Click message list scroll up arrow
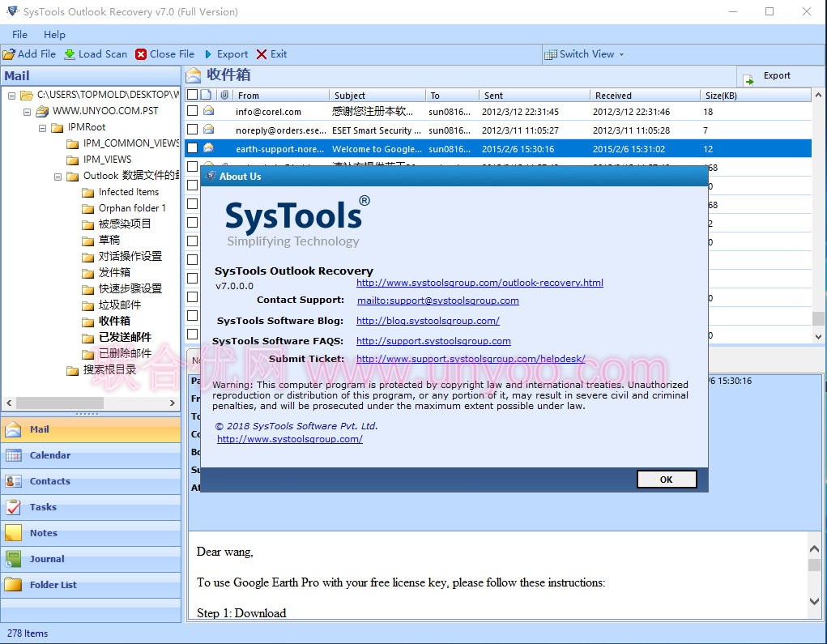Screen dimensions: 827x644 pyautogui.click(x=818, y=96)
